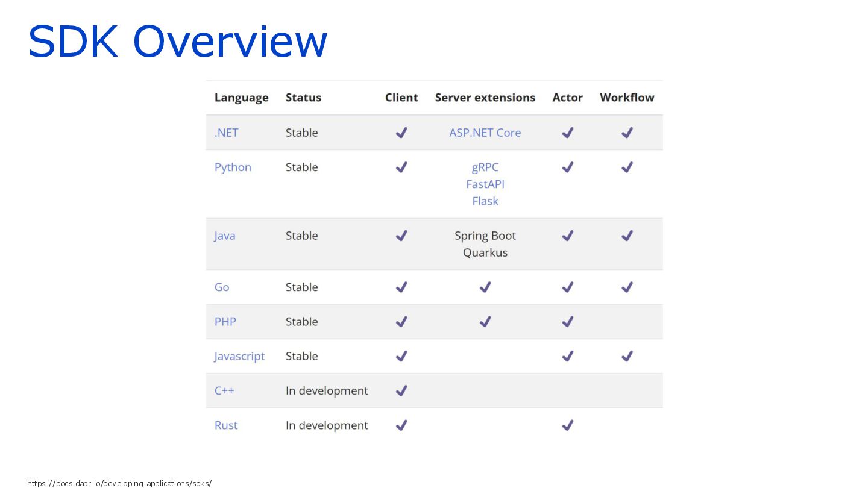Click the Server extensions column header

485,98
